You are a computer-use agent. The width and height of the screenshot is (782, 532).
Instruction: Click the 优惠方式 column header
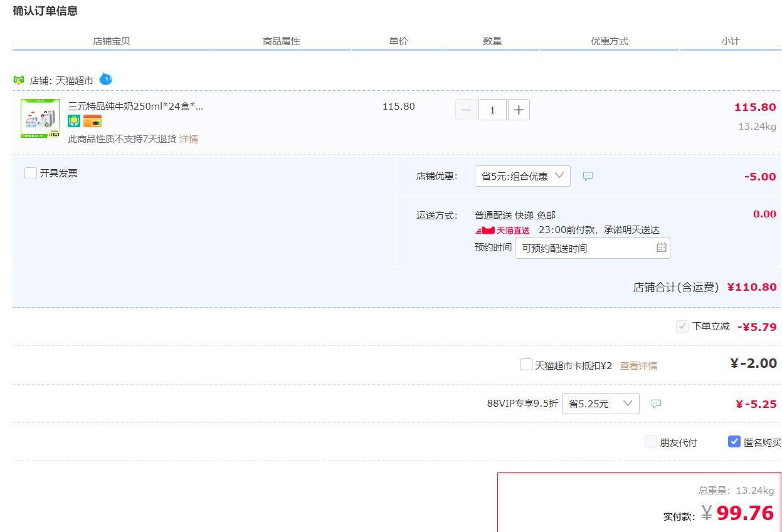[610, 41]
